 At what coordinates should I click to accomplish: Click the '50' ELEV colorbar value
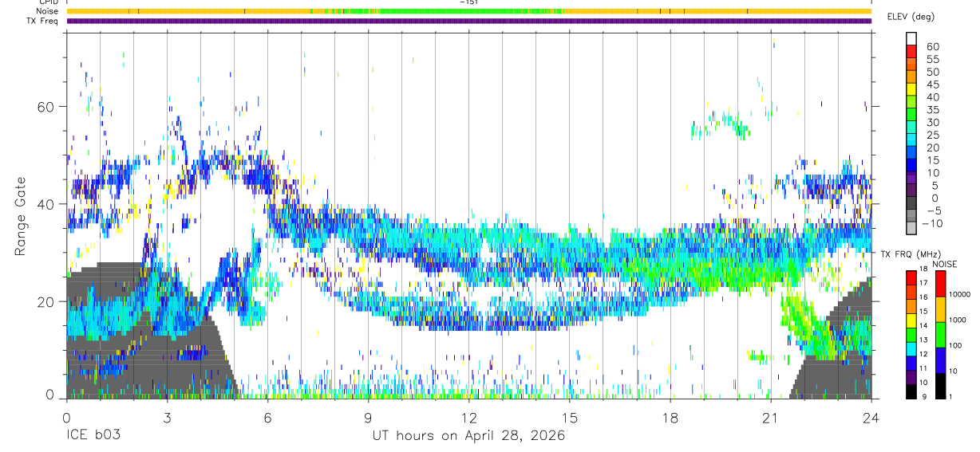933,73
